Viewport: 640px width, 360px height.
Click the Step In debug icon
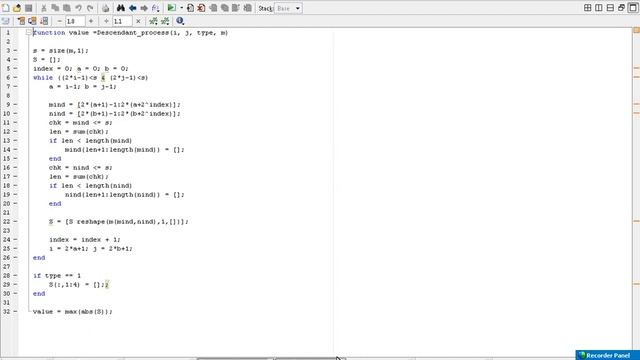(x=224, y=8)
